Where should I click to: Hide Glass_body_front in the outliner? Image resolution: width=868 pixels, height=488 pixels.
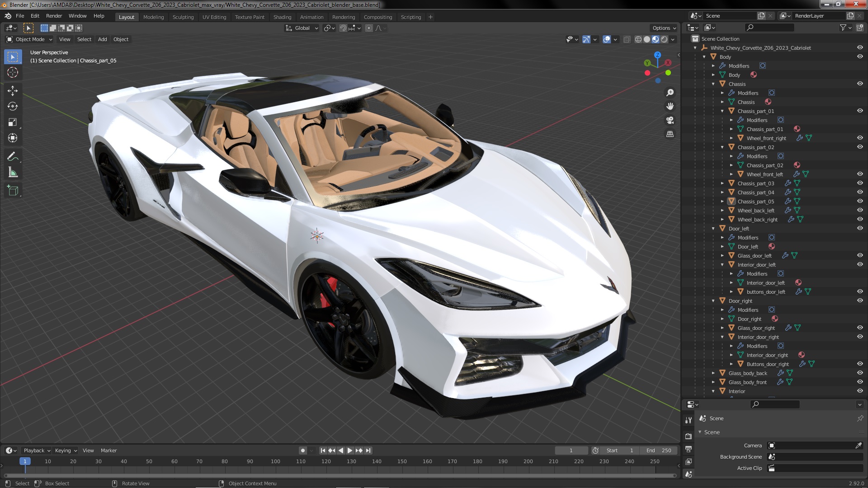[860, 382]
